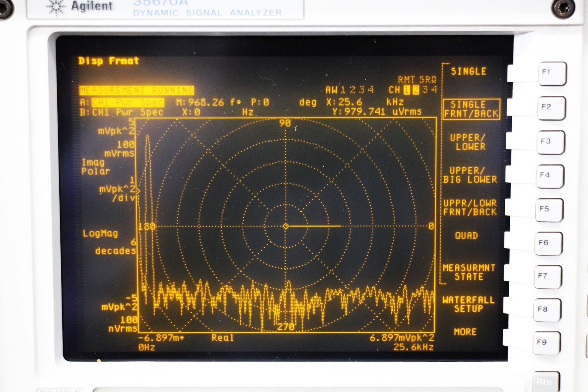Click marker magnitude M:968.26 readout
This screenshot has width=588, height=392.
click(x=209, y=102)
